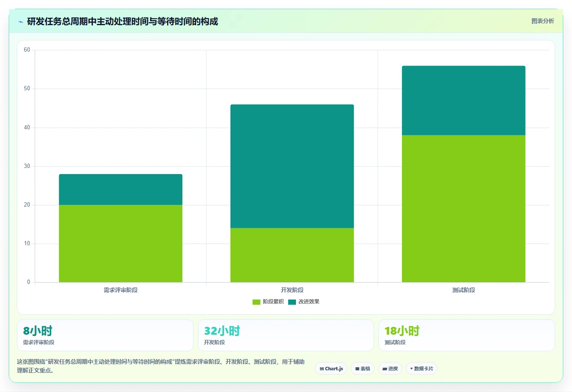
Task: Select the Chart.js tag chip
Action: pos(331,369)
